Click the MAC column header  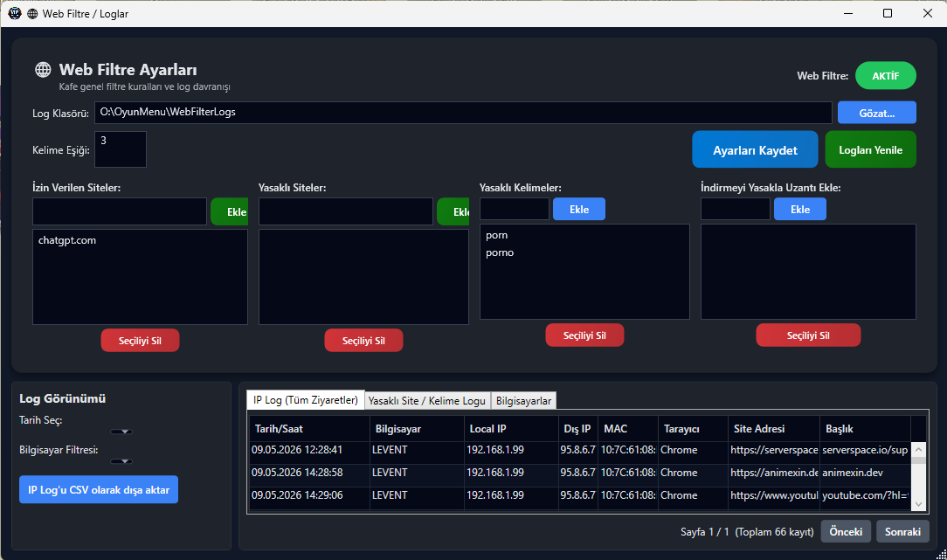pos(628,429)
